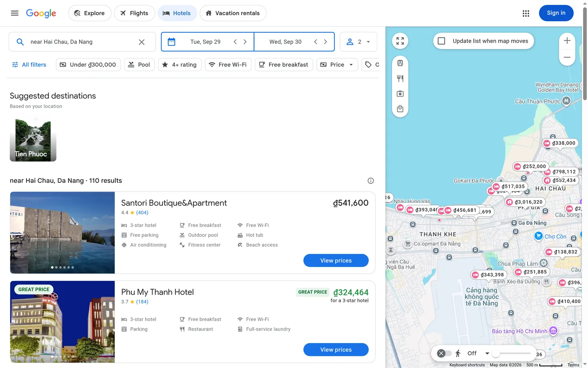Toggle the Free breakfast filter
This screenshot has height=368, width=588.
click(284, 65)
